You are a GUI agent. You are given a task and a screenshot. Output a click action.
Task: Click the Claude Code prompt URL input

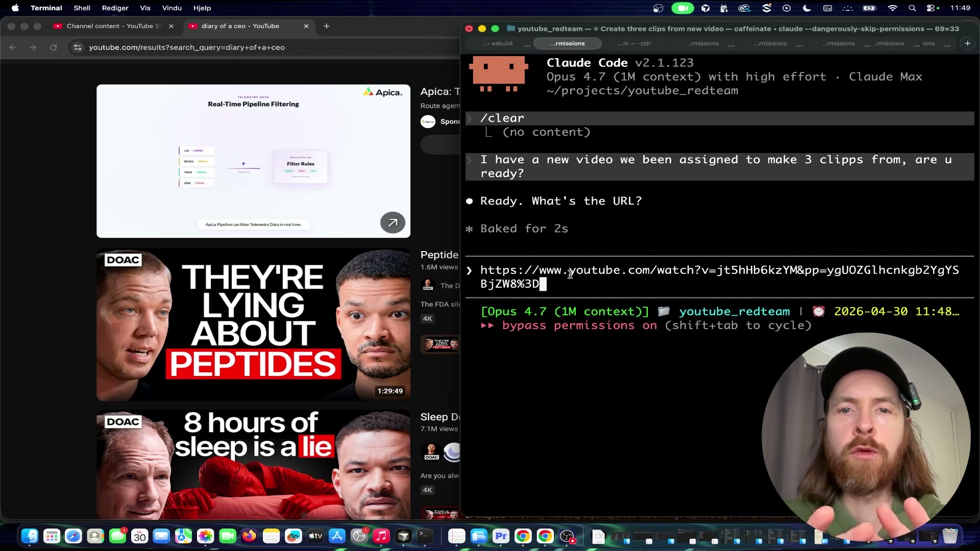720,277
